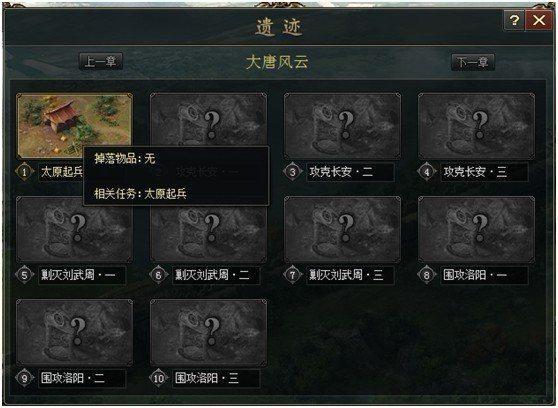Select the 剿灭刘武周·二 stage label
The height and width of the screenshot is (408, 558).
click(216, 275)
